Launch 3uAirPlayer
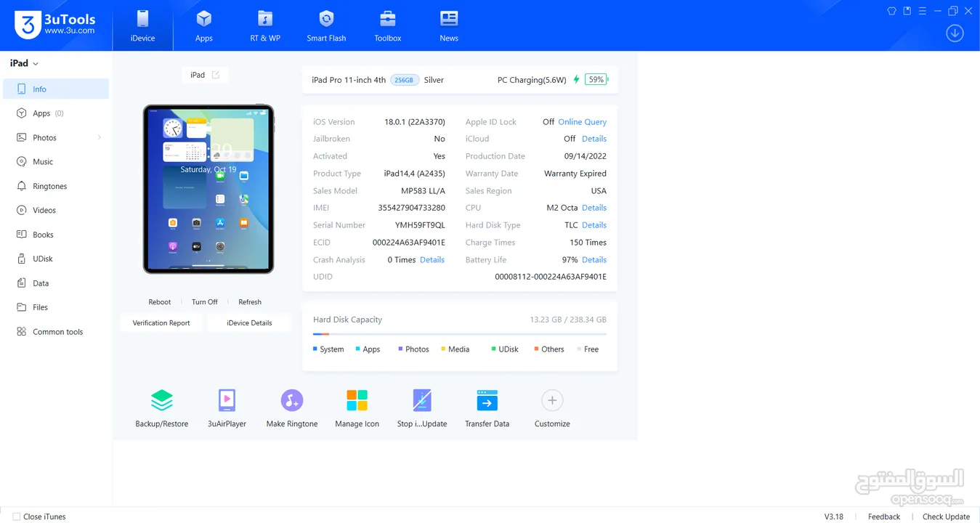Image resolution: width=980 pixels, height=523 pixels. point(227,408)
